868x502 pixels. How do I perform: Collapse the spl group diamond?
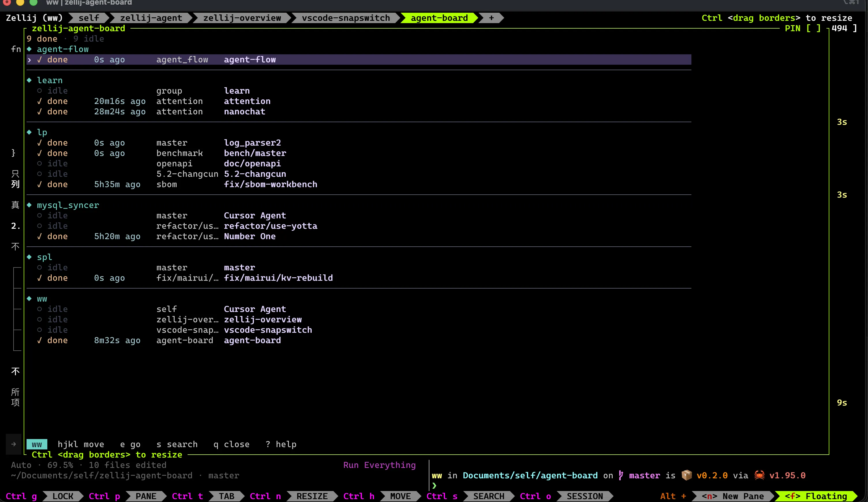click(x=29, y=257)
